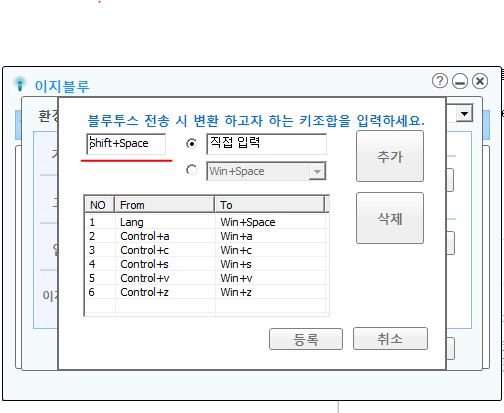
Task: Click the NO column header
Action: click(x=99, y=204)
